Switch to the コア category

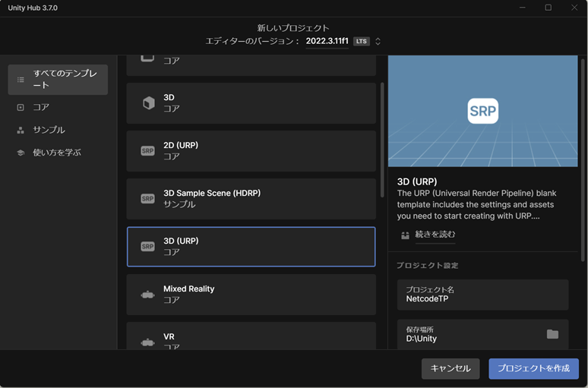click(x=41, y=107)
